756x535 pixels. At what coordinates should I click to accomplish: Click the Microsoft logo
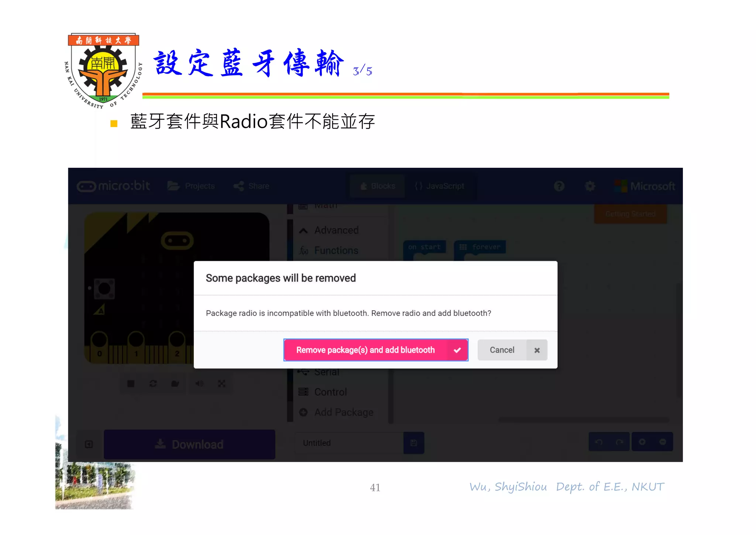[645, 186]
